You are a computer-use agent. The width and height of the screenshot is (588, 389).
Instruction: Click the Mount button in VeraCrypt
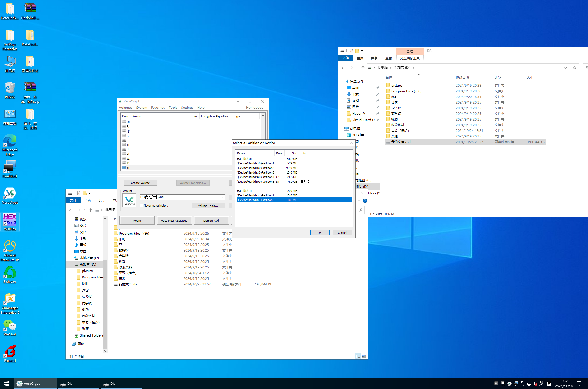tap(137, 221)
